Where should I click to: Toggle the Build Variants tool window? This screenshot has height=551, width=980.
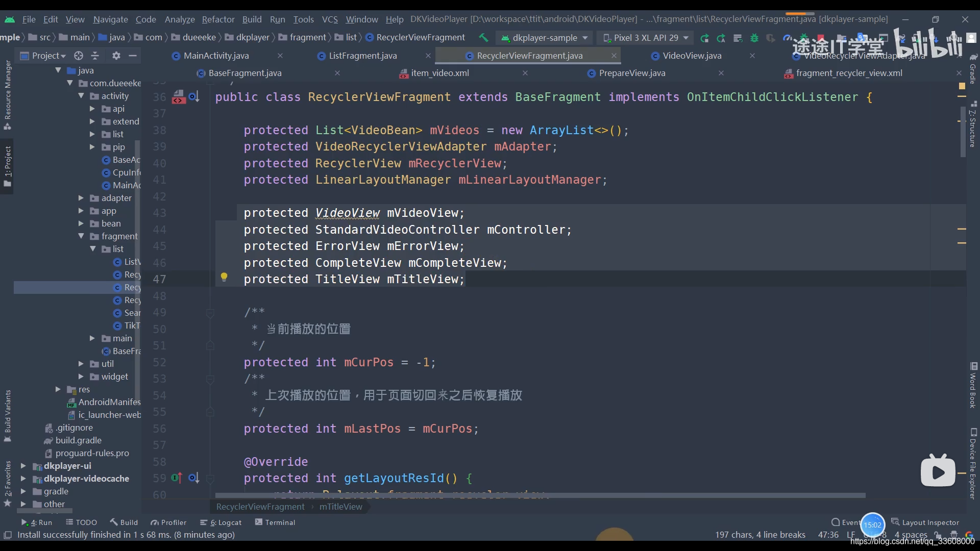pyautogui.click(x=8, y=416)
